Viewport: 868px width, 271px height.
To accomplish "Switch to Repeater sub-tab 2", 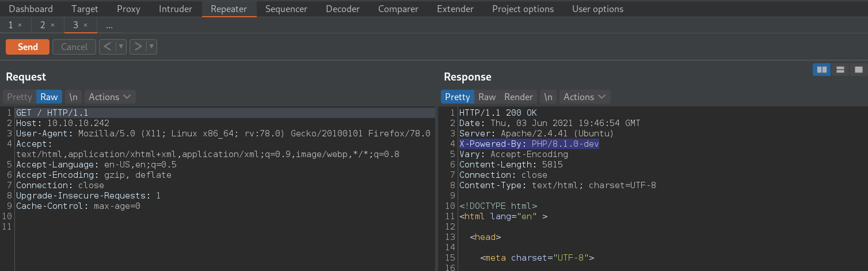I will (x=43, y=25).
